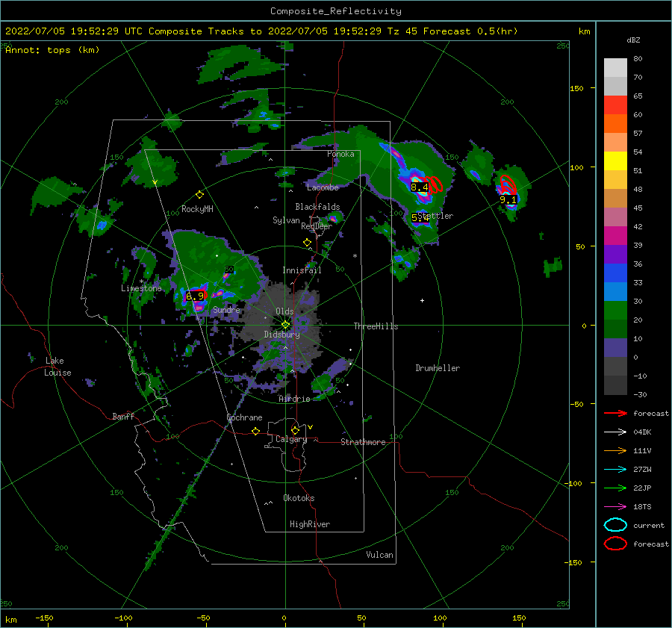This screenshot has height=628, width=672.
Task: Click the yellow diamond marker near RockyMH
Action: click(199, 195)
